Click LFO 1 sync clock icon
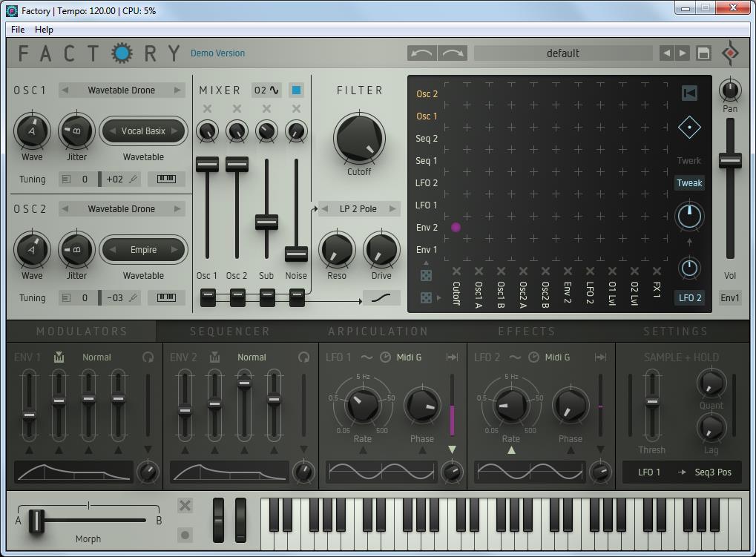 coord(385,357)
